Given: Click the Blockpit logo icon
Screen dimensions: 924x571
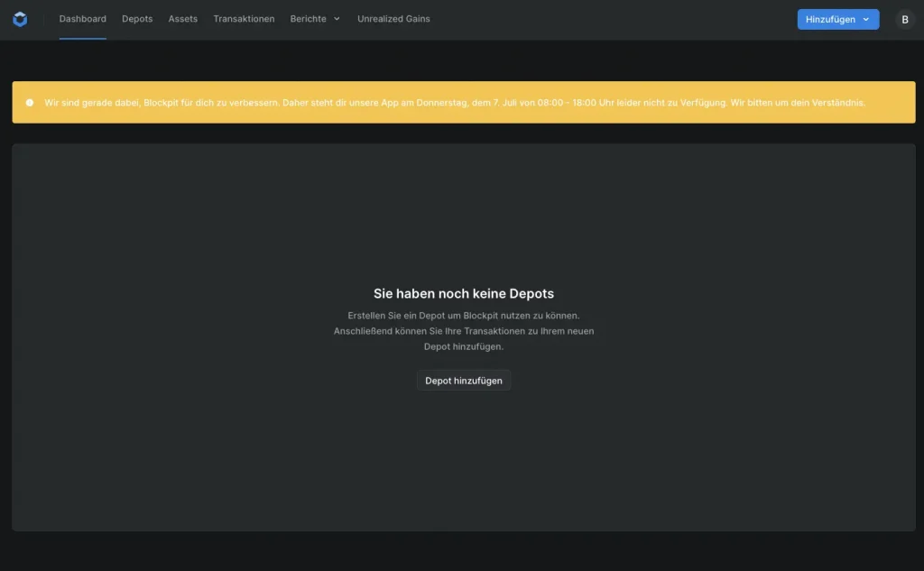Looking at the screenshot, I should (20, 19).
